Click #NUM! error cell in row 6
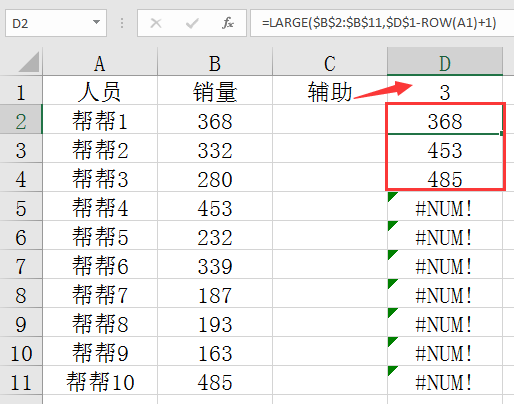The image size is (514, 404). click(445, 235)
